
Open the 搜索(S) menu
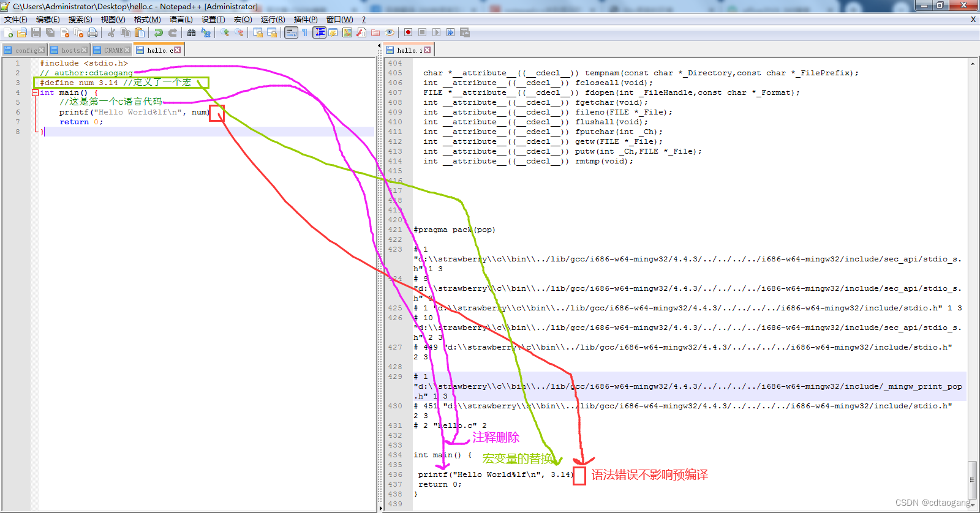pos(80,20)
